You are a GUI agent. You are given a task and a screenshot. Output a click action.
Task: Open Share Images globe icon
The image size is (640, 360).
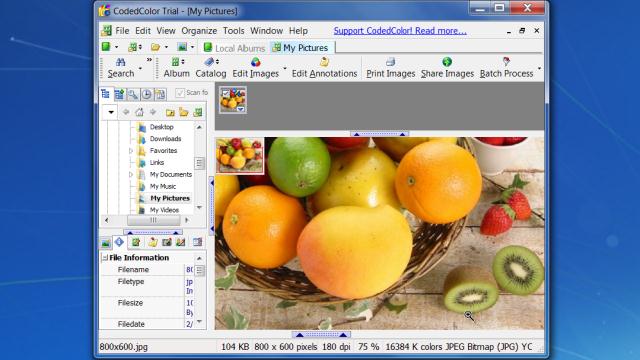point(447,62)
